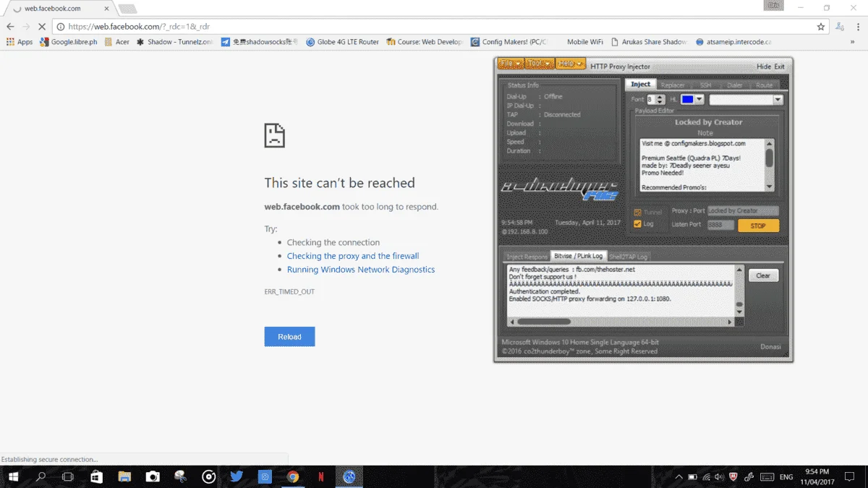Open the network Wi-Fi tray icon
868x488 pixels.
pos(706,477)
